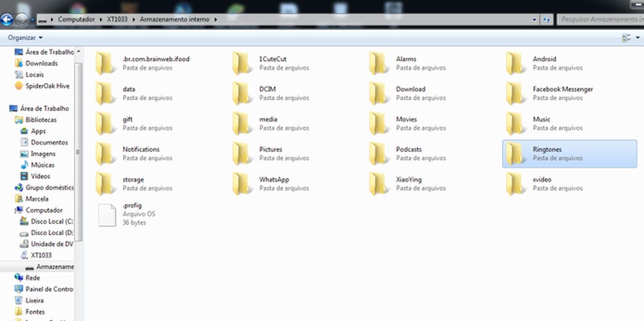Click the Back navigation button
This screenshot has width=644, height=321.
[7, 20]
